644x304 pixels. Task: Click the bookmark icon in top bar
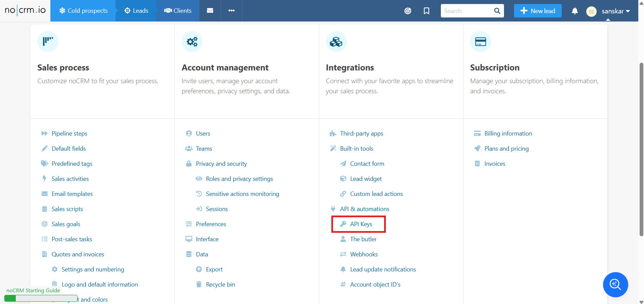pyautogui.click(x=426, y=11)
